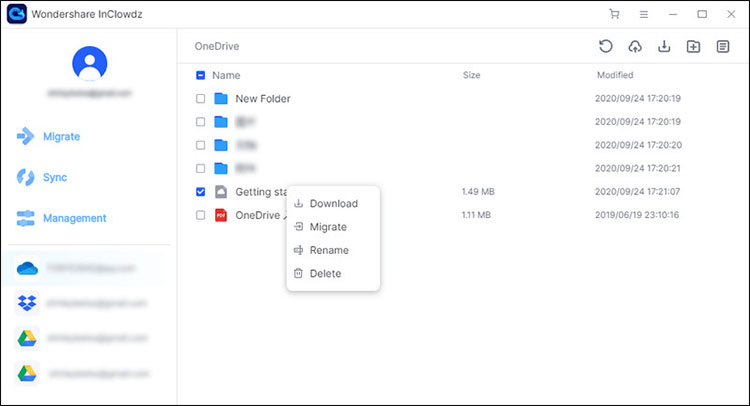Sort by the Size column header
750x406 pixels.
(x=471, y=75)
